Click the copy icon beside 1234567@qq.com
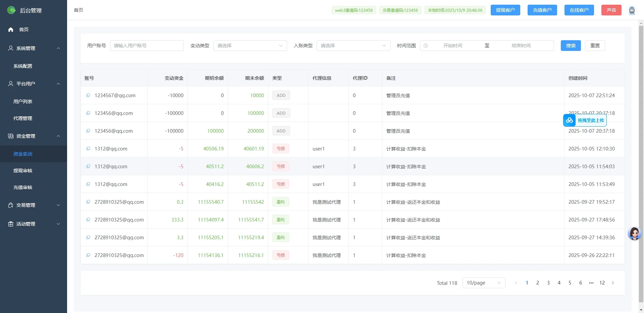The width and height of the screenshot is (644, 313). tap(88, 95)
